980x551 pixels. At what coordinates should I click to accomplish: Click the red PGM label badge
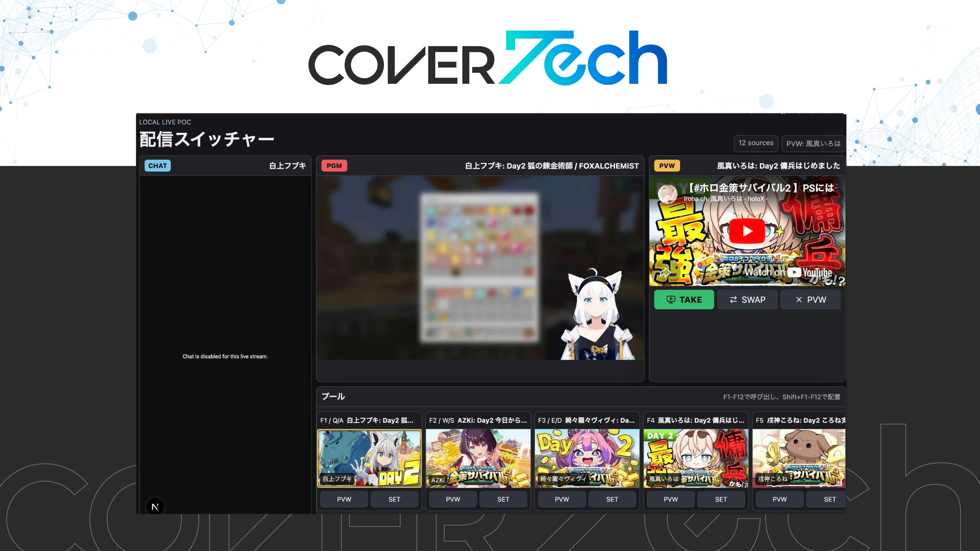[334, 166]
